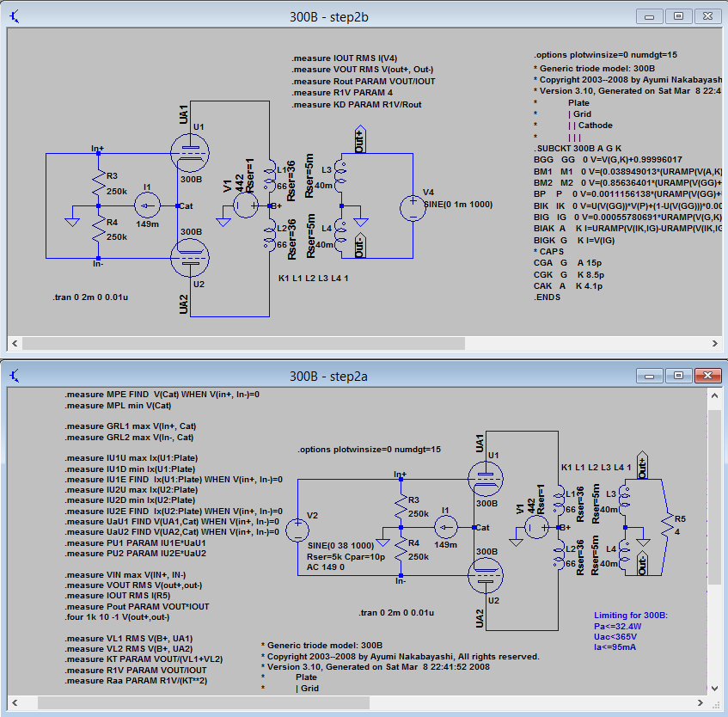Select current source I1 in the step2b schematic
Viewport: 728px width, 717px height.
click(x=147, y=206)
